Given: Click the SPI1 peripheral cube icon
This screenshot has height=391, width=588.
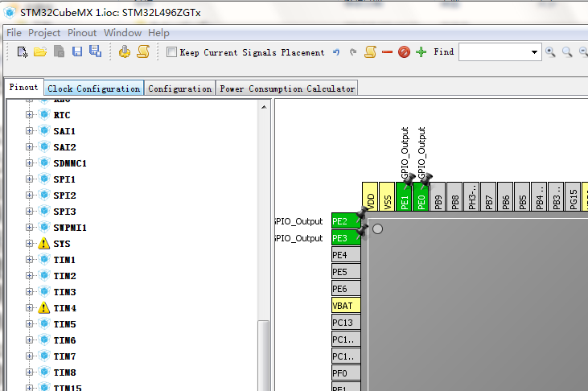Looking at the screenshot, I should [x=44, y=179].
